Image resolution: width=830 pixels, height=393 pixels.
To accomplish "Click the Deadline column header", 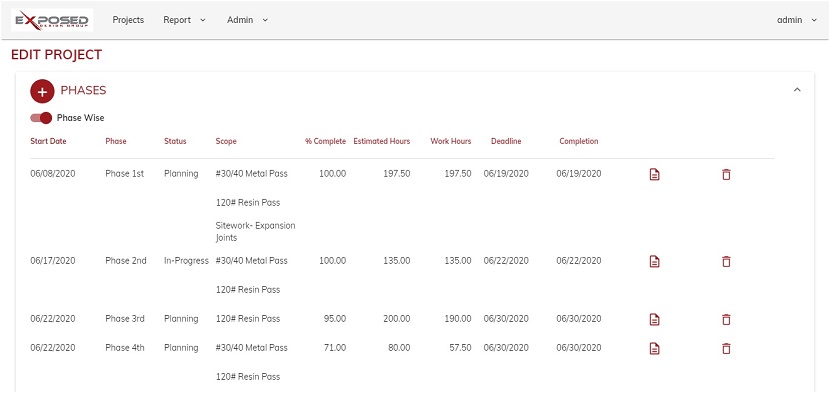I will click(x=506, y=141).
